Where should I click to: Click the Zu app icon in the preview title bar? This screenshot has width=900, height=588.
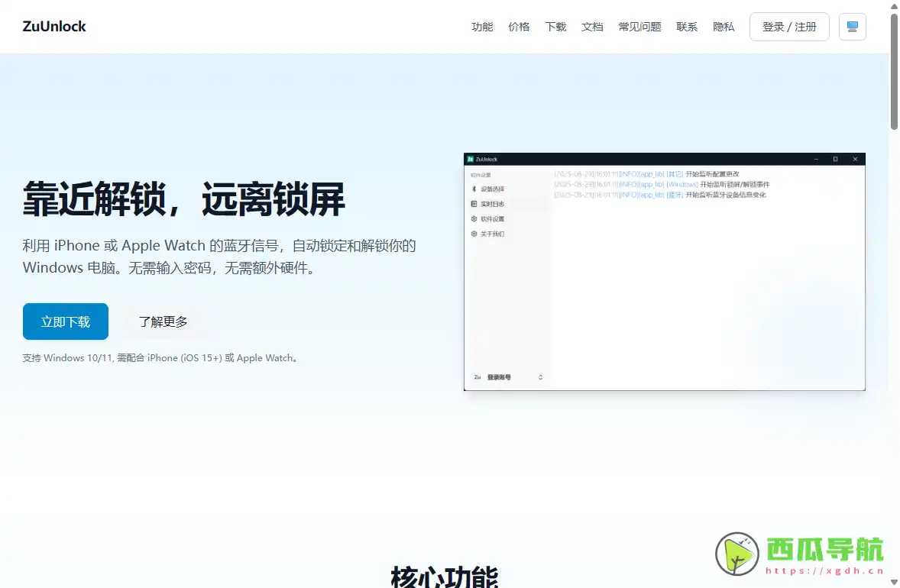click(470, 159)
